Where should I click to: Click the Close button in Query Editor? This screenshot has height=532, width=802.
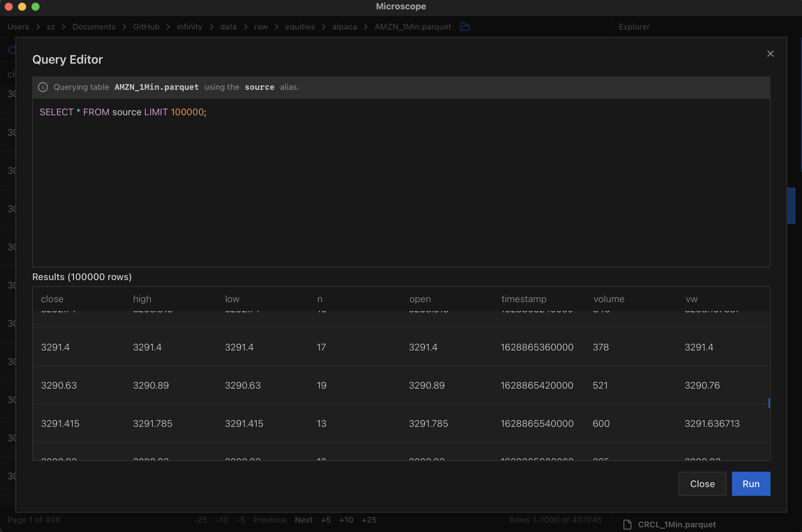click(702, 483)
